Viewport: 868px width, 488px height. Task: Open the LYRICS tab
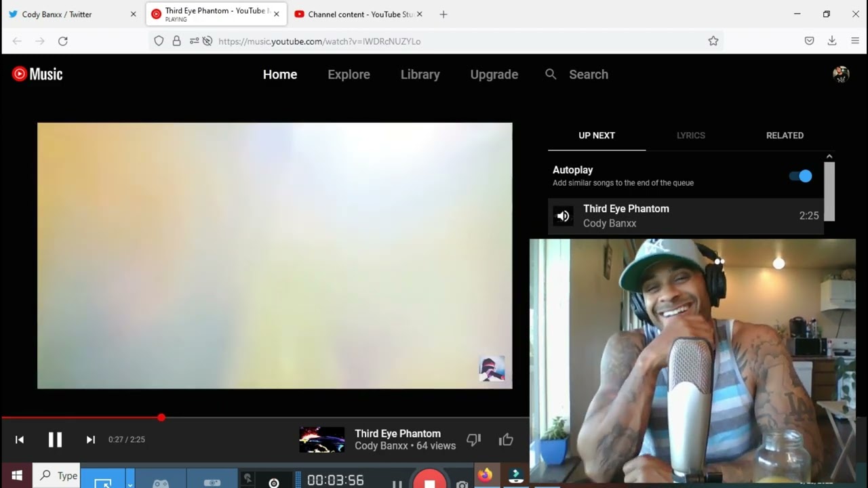(x=691, y=136)
